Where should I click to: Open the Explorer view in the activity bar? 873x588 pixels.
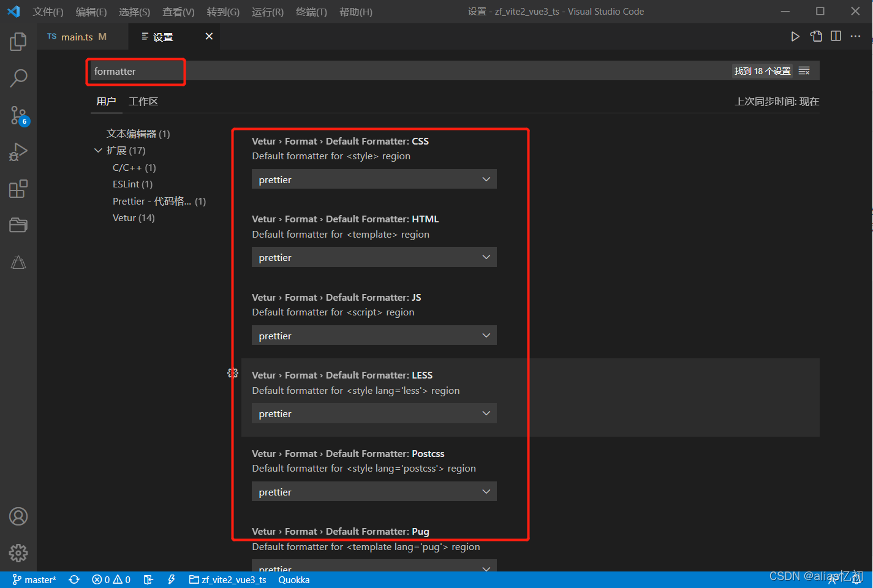point(18,41)
